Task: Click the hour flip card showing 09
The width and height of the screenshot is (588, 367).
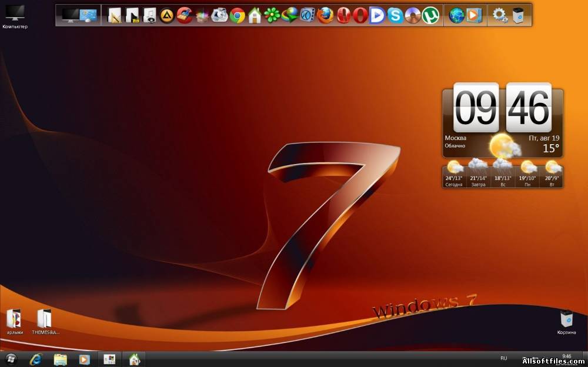Action: click(x=476, y=107)
